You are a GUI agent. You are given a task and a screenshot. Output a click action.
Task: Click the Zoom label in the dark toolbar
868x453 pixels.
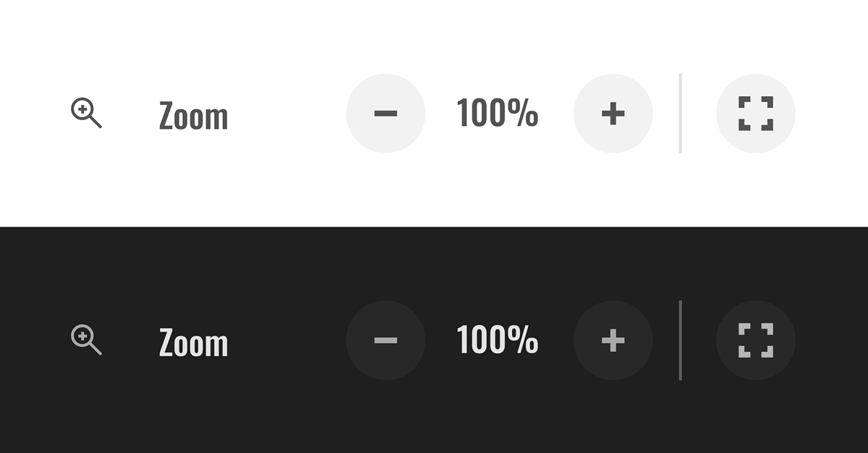click(x=193, y=342)
